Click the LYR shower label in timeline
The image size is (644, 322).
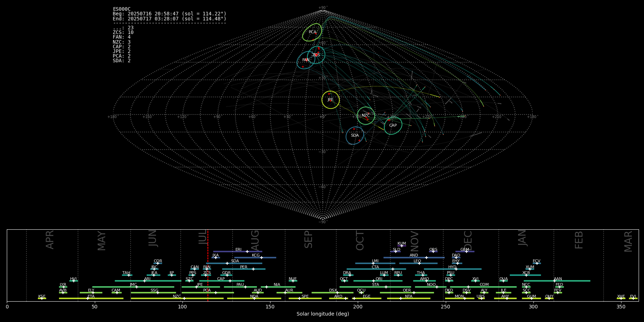tap(63, 285)
